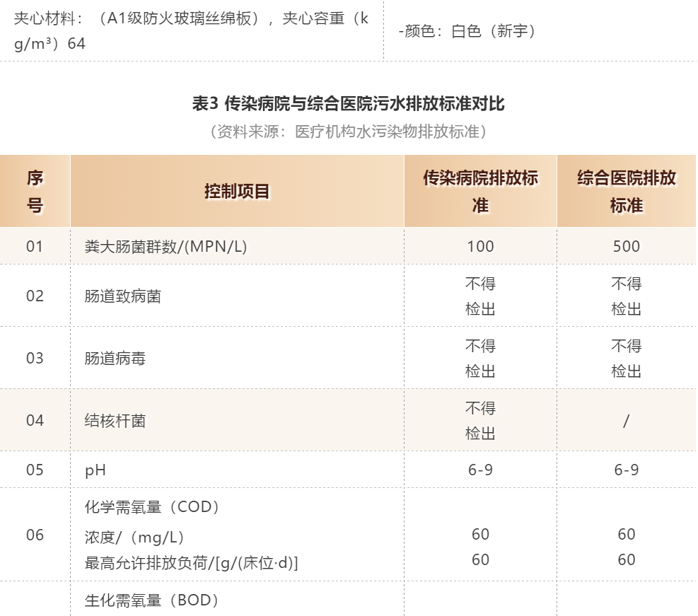Image resolution: width=698 pixels, height=616 pixels.
Task: Click the 生化需氧量（BOD）text
Action: click(x=153, y=601)
